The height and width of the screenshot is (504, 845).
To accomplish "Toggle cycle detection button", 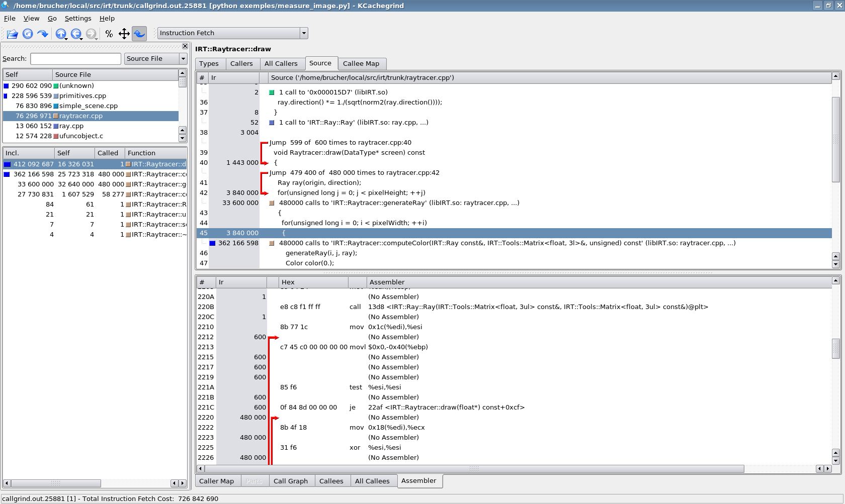I will (139, 34).
